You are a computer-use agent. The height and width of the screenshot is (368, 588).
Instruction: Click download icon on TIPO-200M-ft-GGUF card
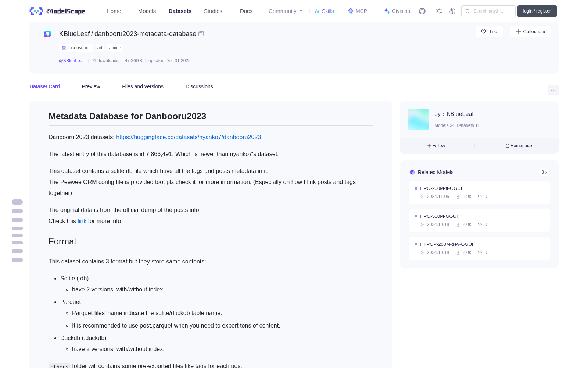[458, 197]
